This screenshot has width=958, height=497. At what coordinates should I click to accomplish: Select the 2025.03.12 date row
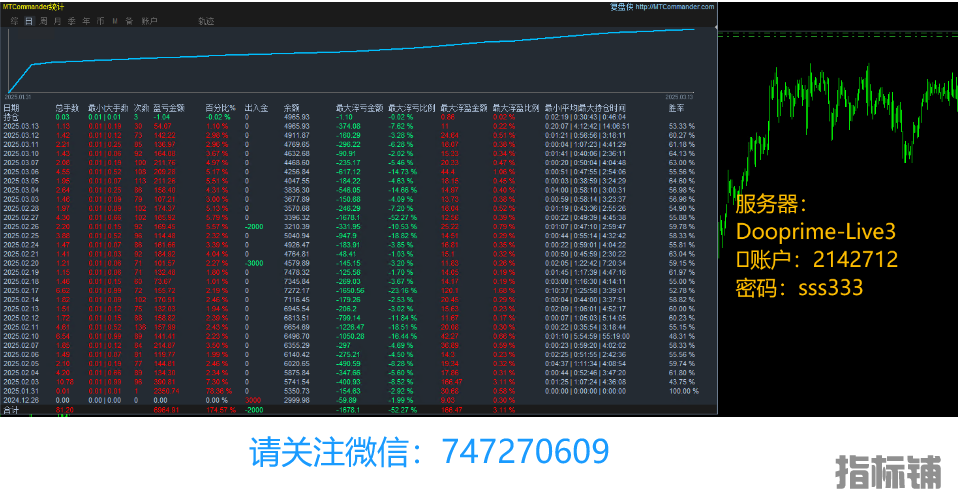[359, 135]
